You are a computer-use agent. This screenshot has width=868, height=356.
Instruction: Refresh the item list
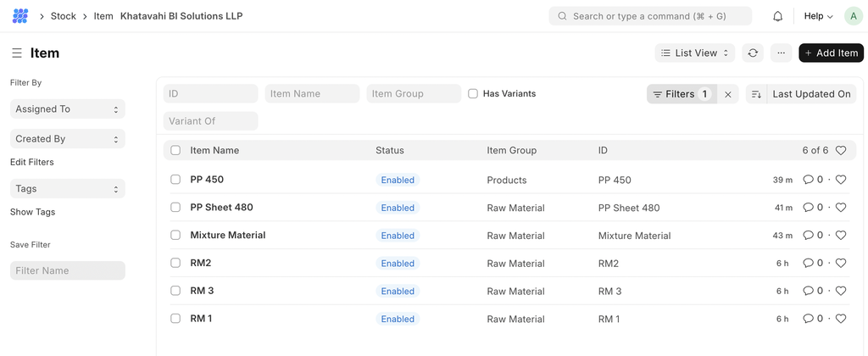[x=752, y=53]
